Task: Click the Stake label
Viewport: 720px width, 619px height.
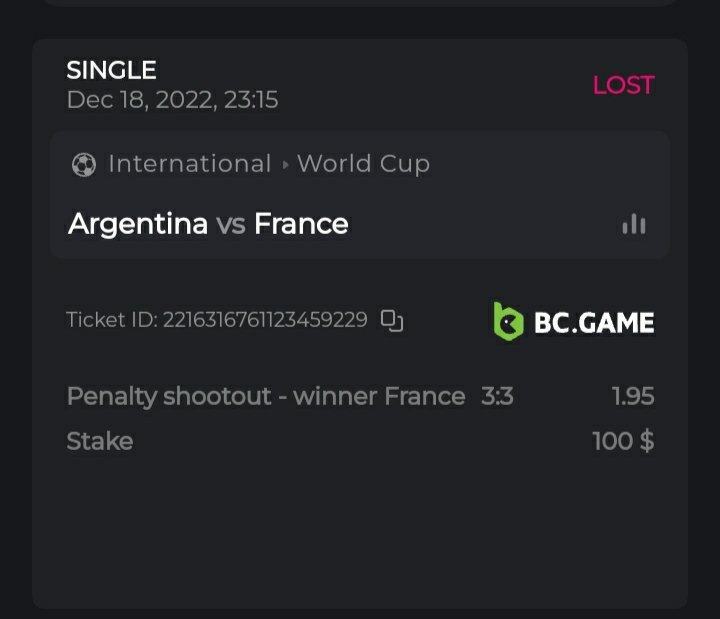Action: coord(99,441)
